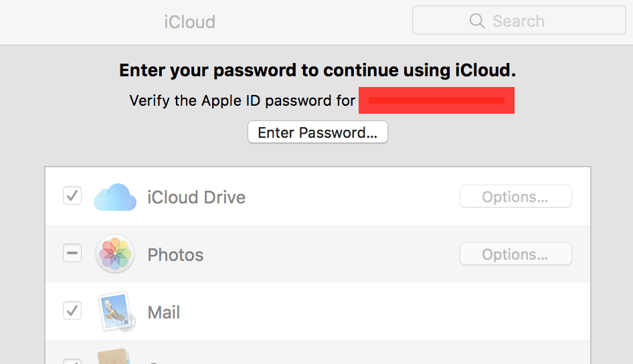Viewport: 633px width, 364px height.
Task: Select the iCloud Drive label
Action: tap(196, 197)
